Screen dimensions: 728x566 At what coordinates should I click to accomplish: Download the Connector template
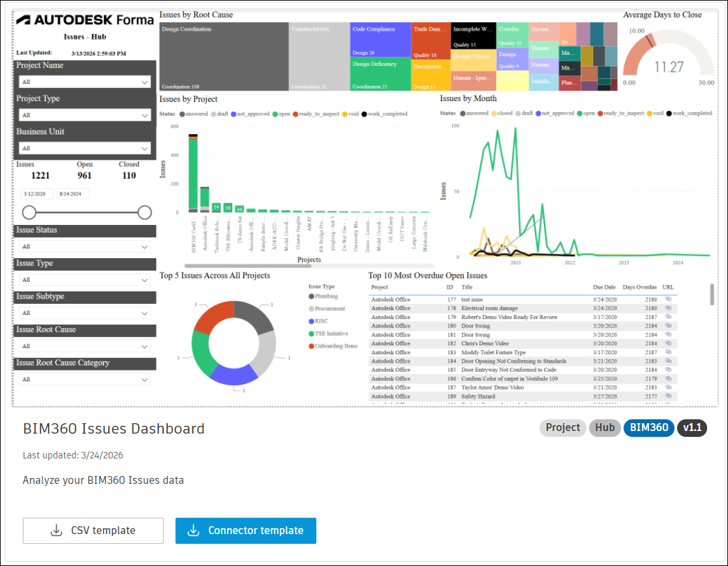(246, 530)
